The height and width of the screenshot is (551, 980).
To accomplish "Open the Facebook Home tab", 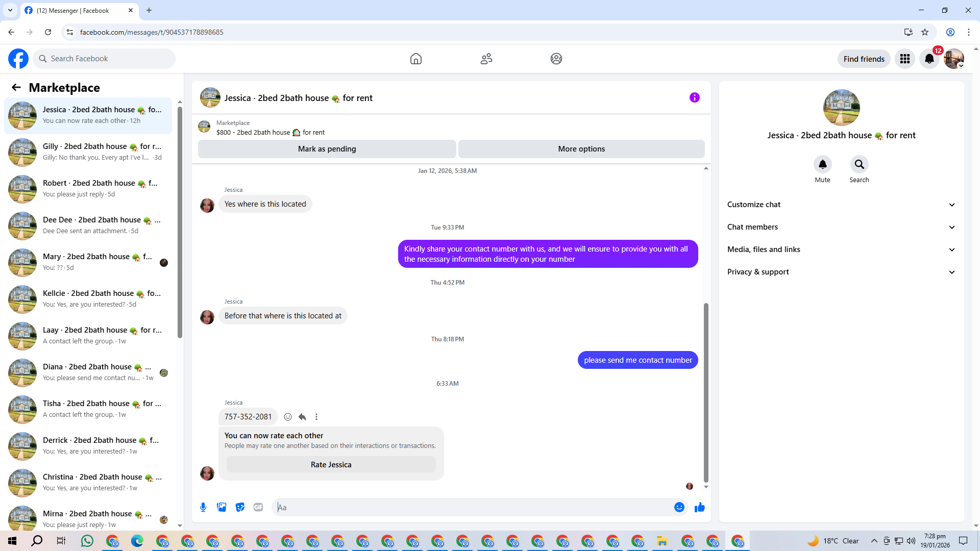I will (x=416, y=59).
